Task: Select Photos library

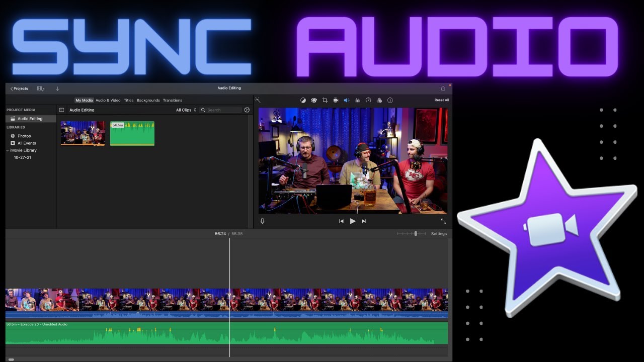Action: [x=24, y=136]
